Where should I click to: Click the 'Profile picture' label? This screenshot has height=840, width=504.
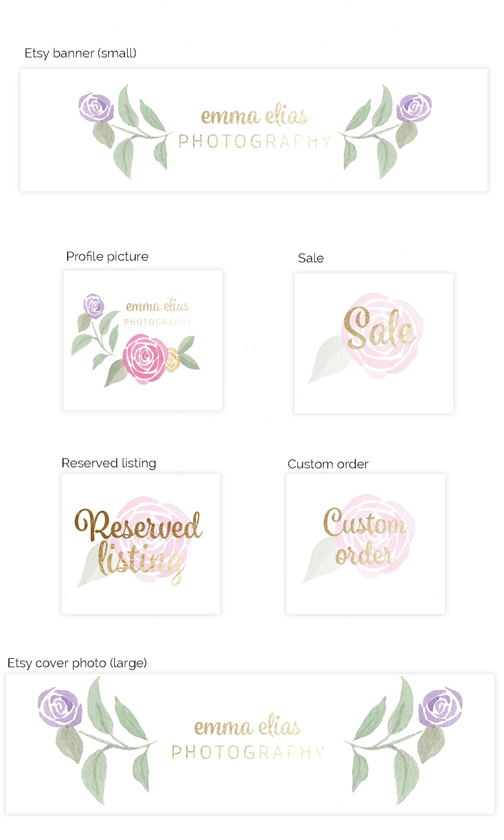pos(107,256)
